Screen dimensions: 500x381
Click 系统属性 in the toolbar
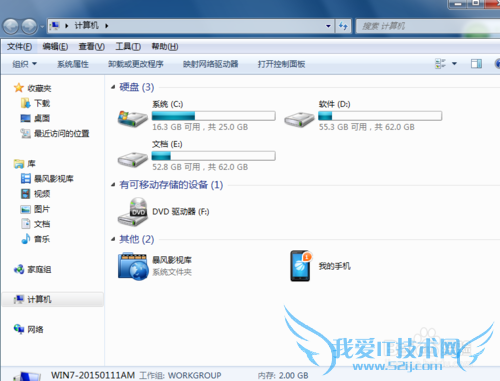[x=73, y=64]
